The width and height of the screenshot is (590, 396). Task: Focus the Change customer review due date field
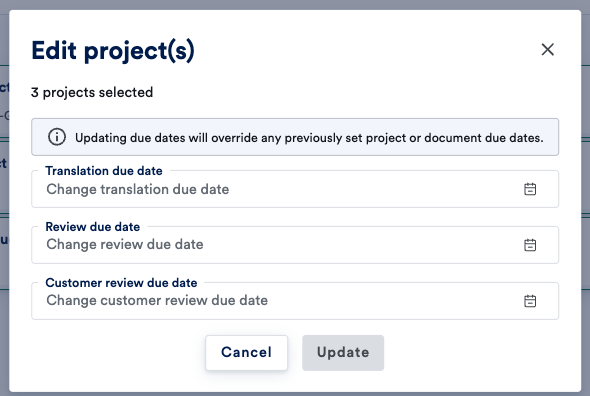(x=295, y=301)
